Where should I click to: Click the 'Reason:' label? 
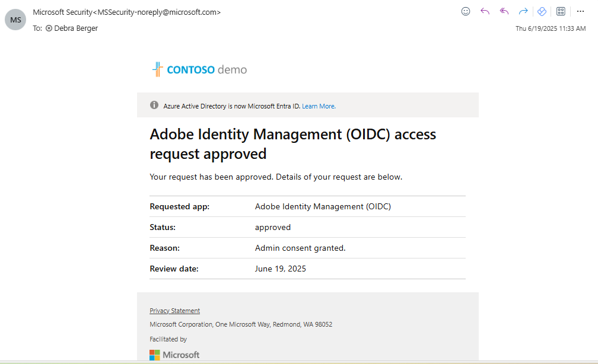click(x=164, y=248)
